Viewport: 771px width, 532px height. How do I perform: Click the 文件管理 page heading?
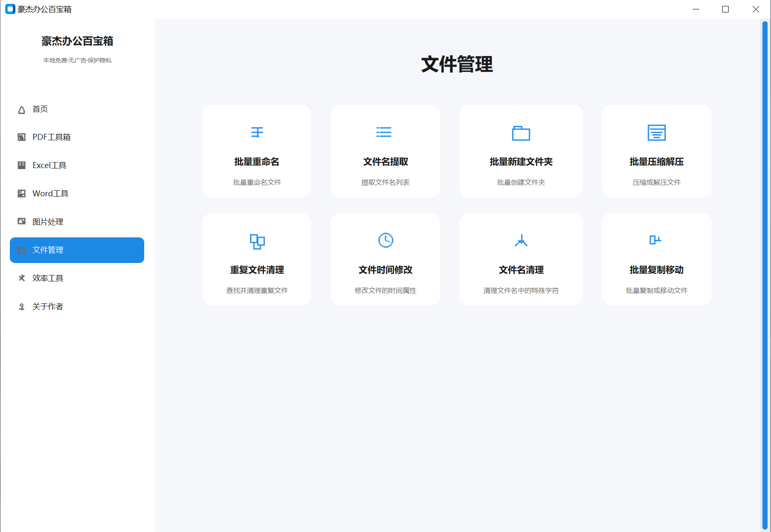point(457,64)
